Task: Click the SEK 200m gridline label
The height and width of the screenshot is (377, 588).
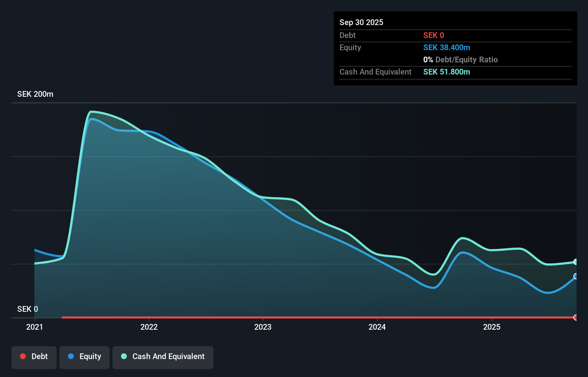Action: 35,94
